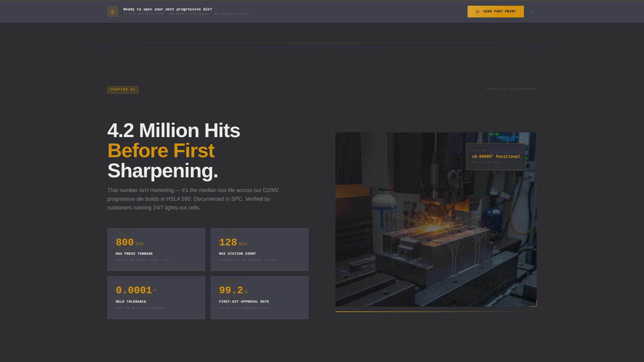
Task: Click the 0.0001" HELD TOLERANCE stat card
Action: 156,298
